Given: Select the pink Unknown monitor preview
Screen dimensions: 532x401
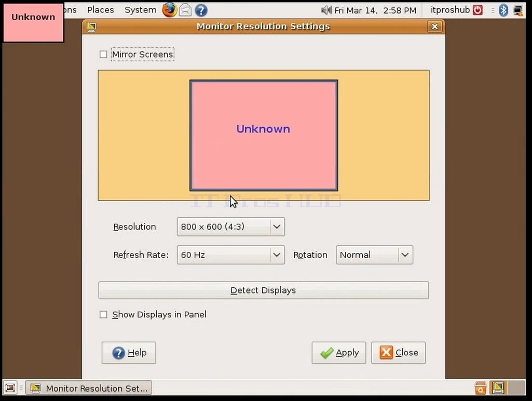Looking at the screenshot, I should [264, 136].
